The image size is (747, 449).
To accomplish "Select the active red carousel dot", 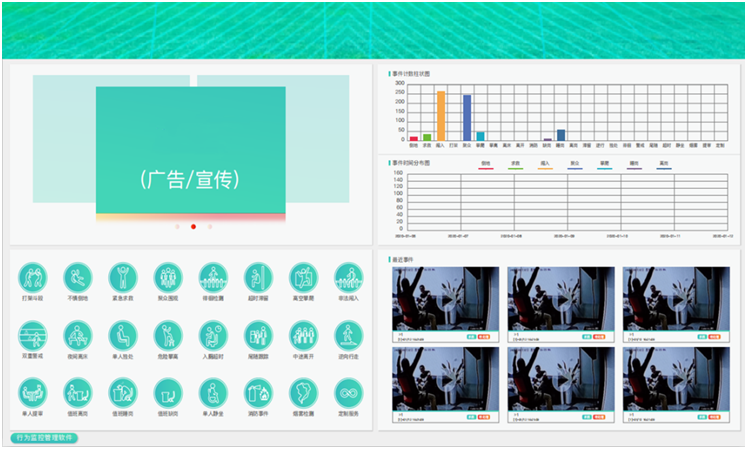I will (x=193, y=227).
